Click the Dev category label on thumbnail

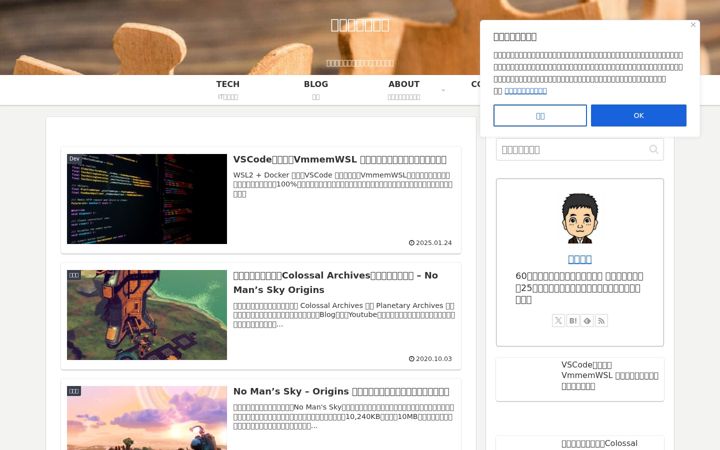click(x=74, y=159)
